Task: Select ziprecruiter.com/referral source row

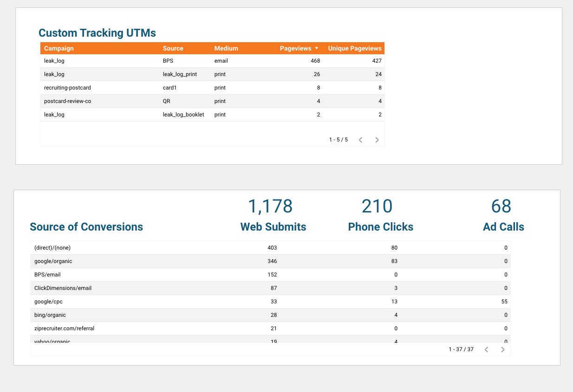Action: [270, 328]
